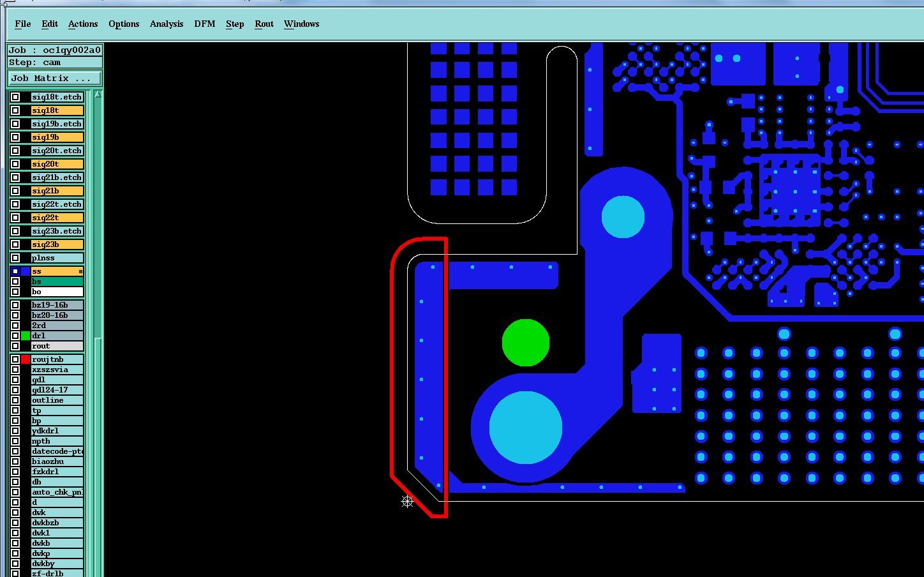This screenshot has height=577, width=924.
Task: Open the Rout menu
Action: (264, 24)
